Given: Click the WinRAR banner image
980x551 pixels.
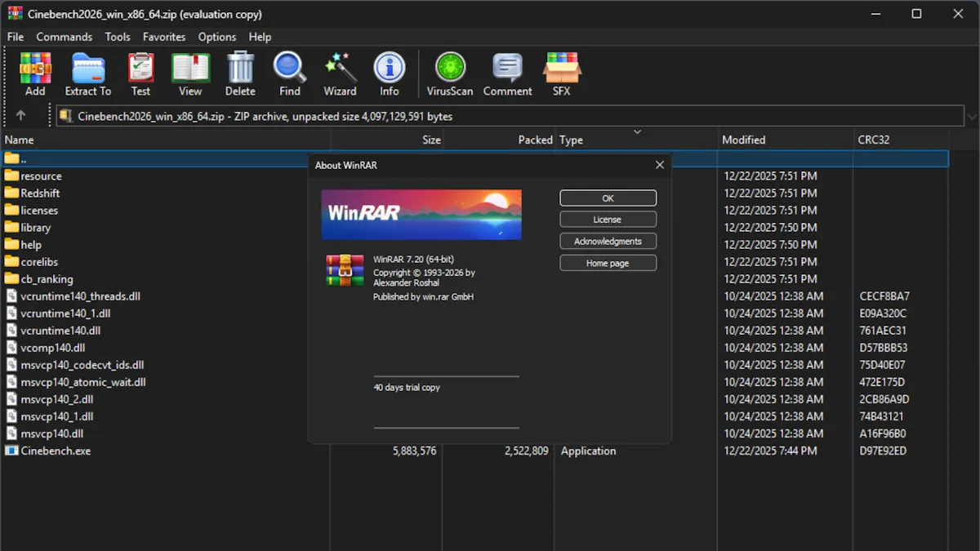Looking at the screenshot, I should (x=421, y=214).
